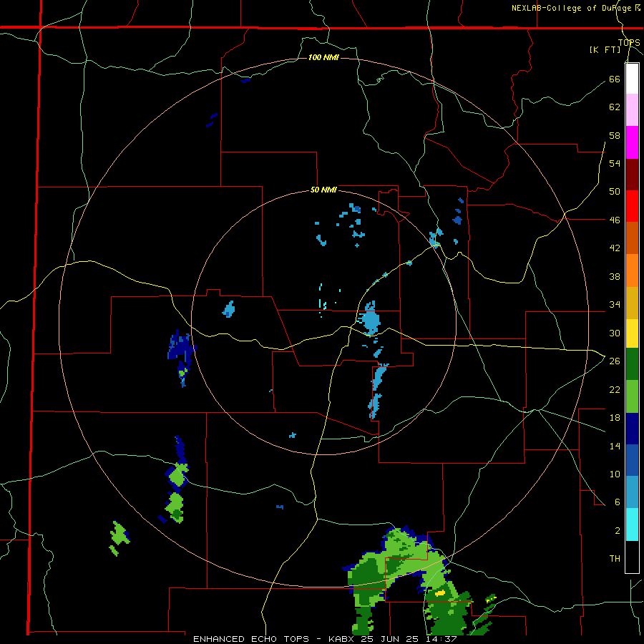Click the "[K FT]" units label
The width and height of the screenshot is (644, 644).
(x=605, y=49)
